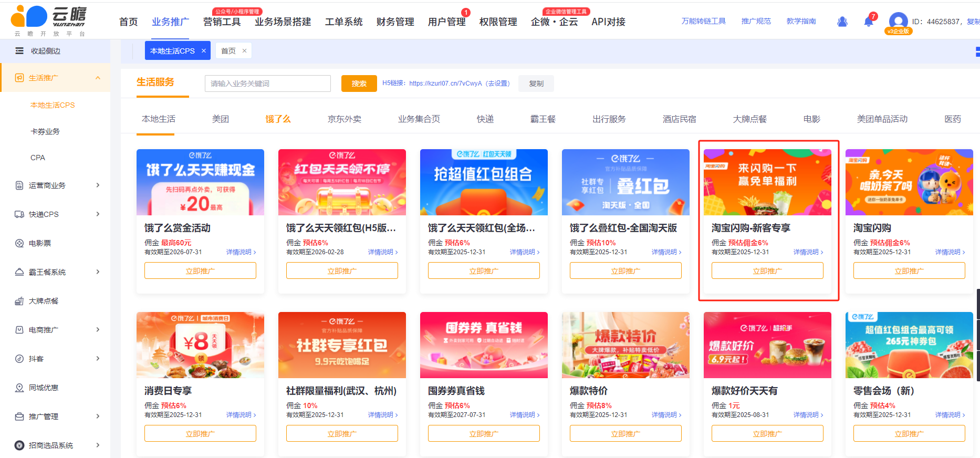Select CPA in the sidebar
This screenshot has width=980, height=458.
click(38, 158)
